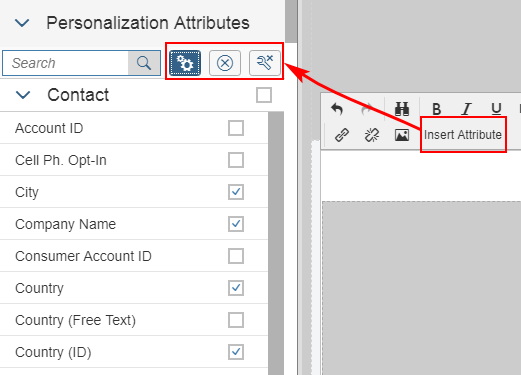The height and width of the screenshot is (375, 521).
Task: Click the insert image icon
Action: point(402,135)
